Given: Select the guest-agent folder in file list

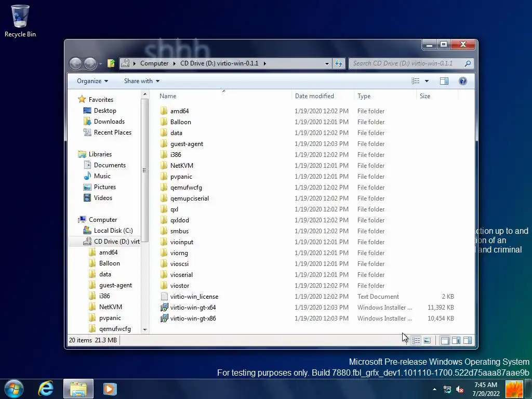Looking at the screenshot, I should coord(187,144).
